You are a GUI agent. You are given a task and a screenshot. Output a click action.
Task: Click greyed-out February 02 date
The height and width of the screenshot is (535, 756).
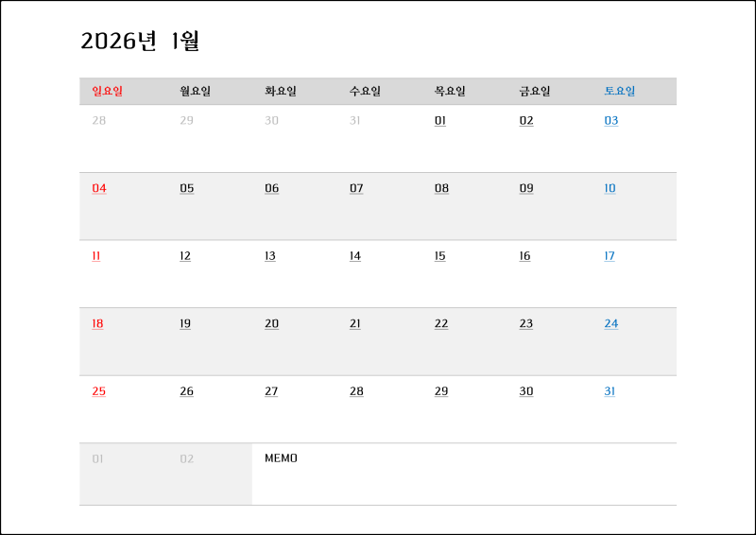click(x=186, y=458)
